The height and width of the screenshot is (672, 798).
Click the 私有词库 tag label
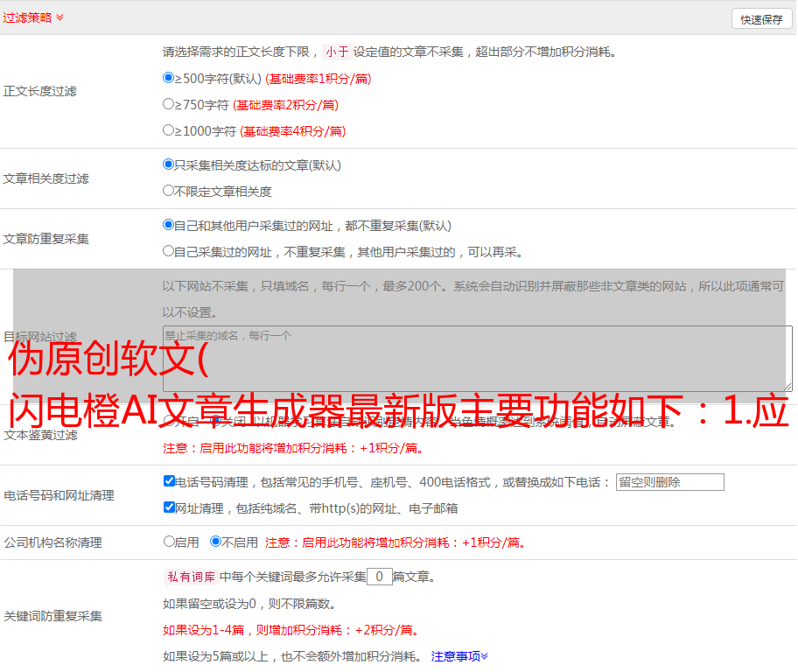pyautogui.click(x=190, y=577)
